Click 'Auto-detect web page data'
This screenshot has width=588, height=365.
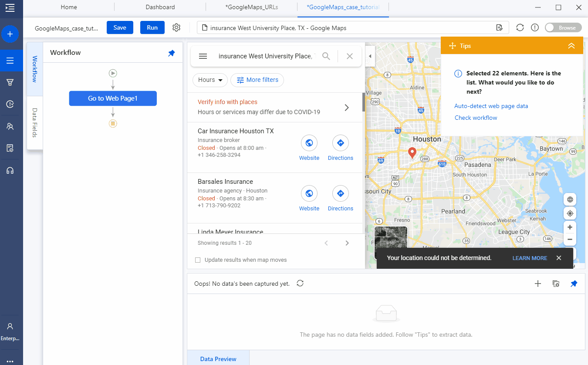[491, 106]
